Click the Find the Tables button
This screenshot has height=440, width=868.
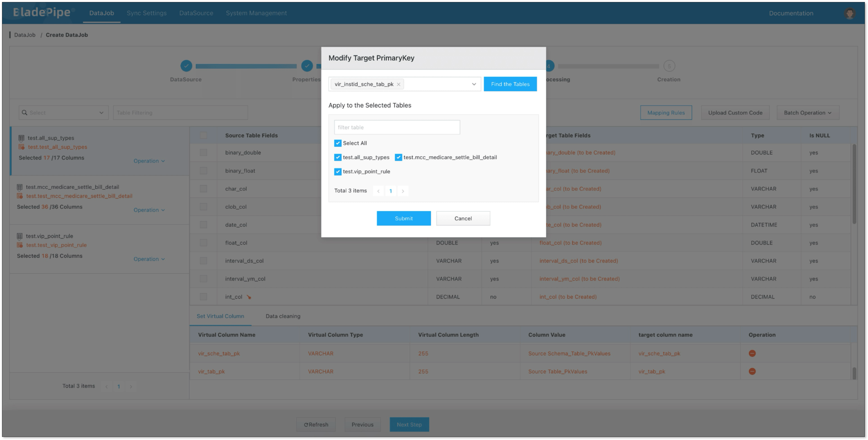point(510,84)
